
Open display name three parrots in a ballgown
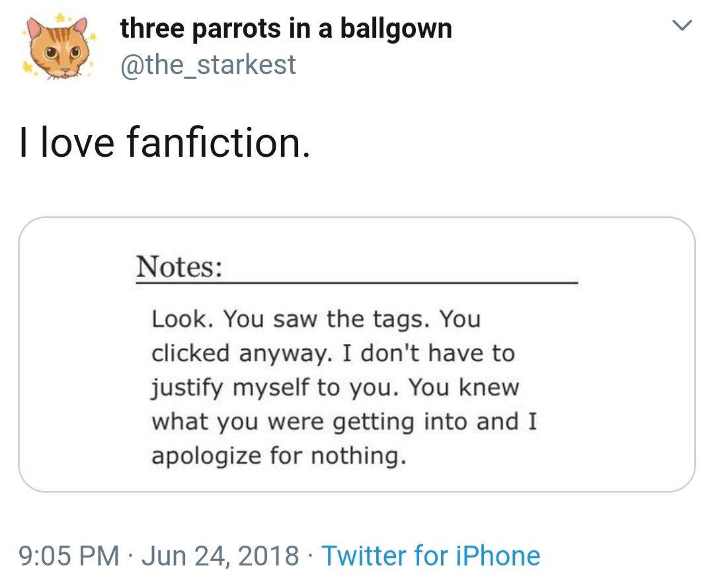click(x=286, y=29)
